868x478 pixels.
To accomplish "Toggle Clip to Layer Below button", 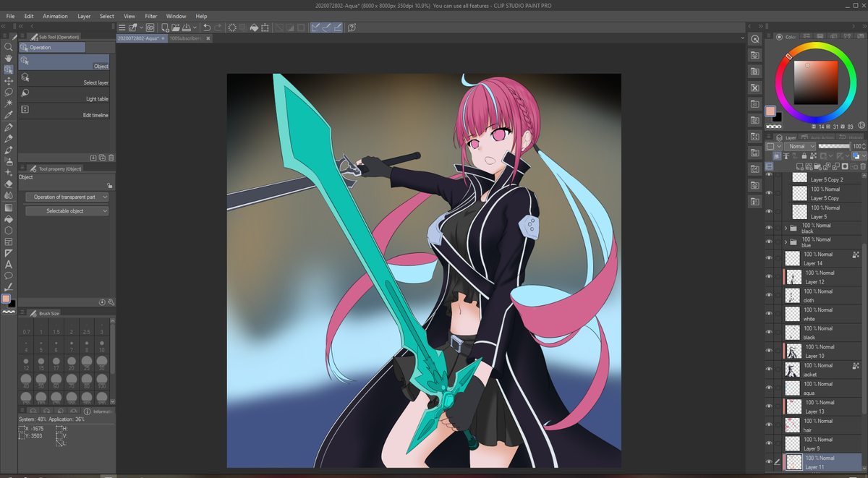I will click(x=777, y=156).
